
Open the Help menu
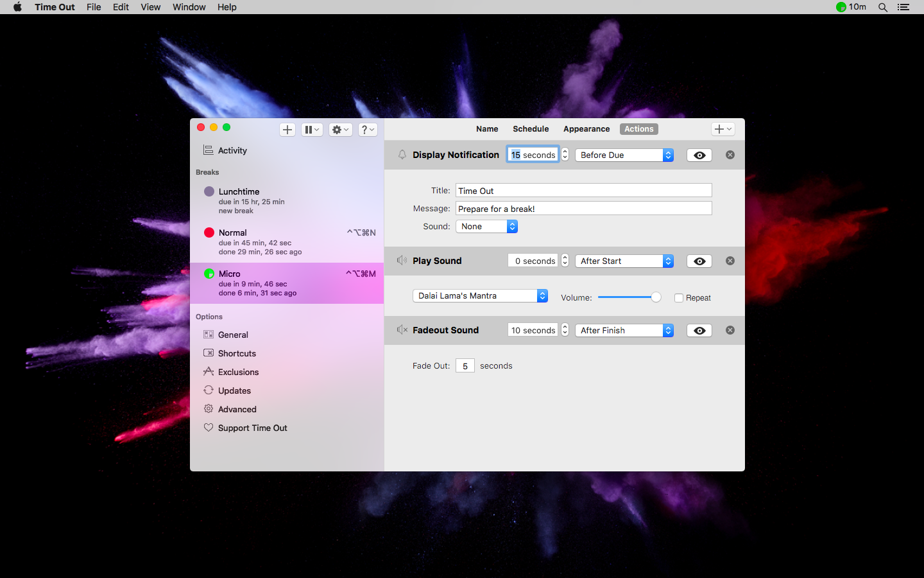(x=227, y=7)
